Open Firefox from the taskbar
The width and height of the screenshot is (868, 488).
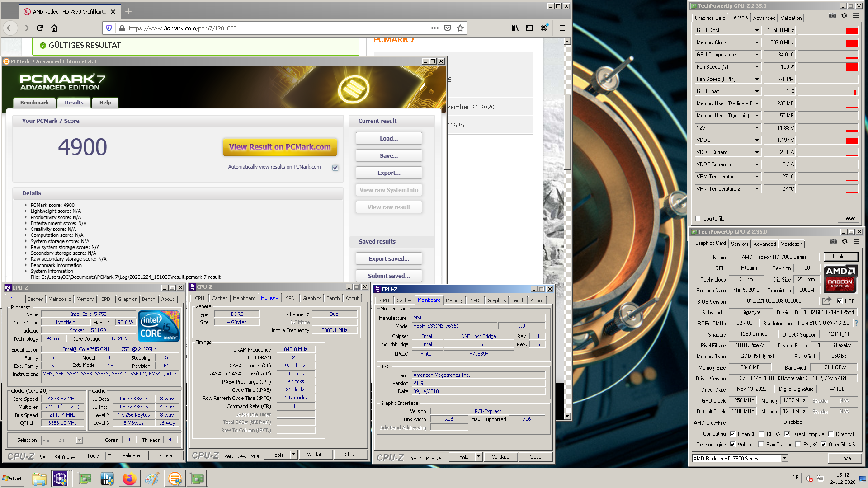[x=130, y=479]
